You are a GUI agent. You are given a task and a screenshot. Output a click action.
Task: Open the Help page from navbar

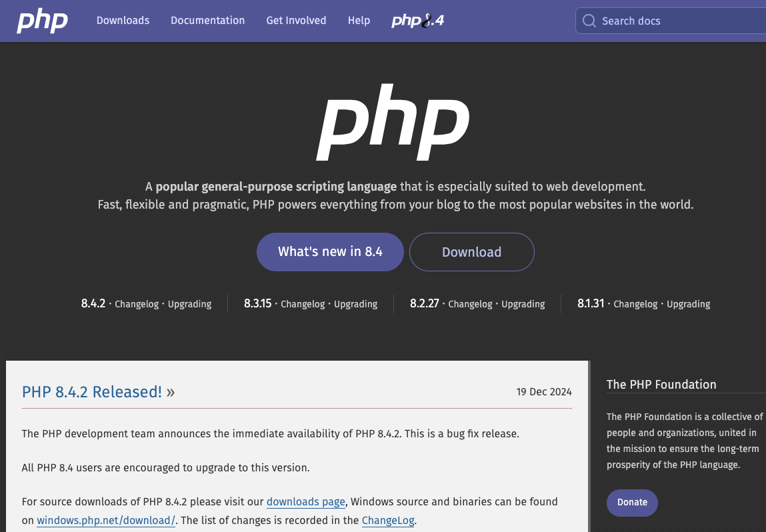tap(359, 21)
